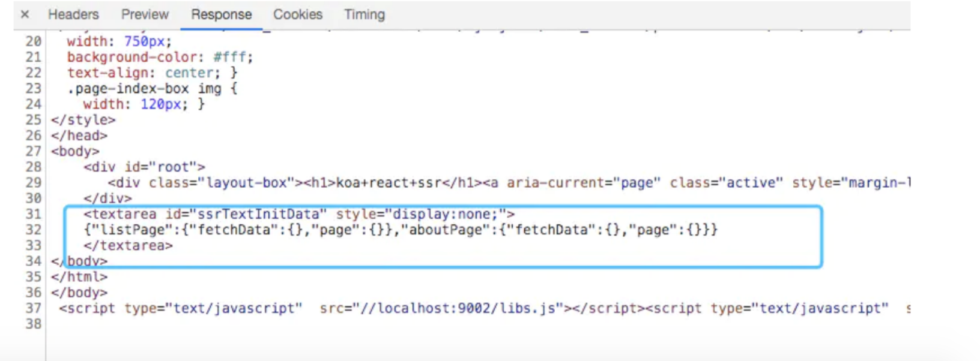Viewport: 980px width, 361px height.
Task: Open the Cookies tab
Action: [297, 14]
